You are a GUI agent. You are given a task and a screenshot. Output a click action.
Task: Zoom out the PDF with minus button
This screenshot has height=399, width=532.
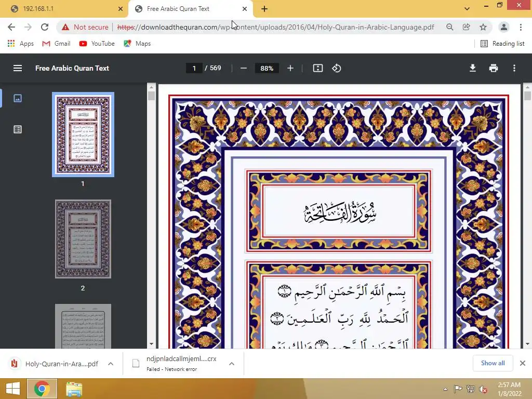pyautogui.click(x=243, y=68)
